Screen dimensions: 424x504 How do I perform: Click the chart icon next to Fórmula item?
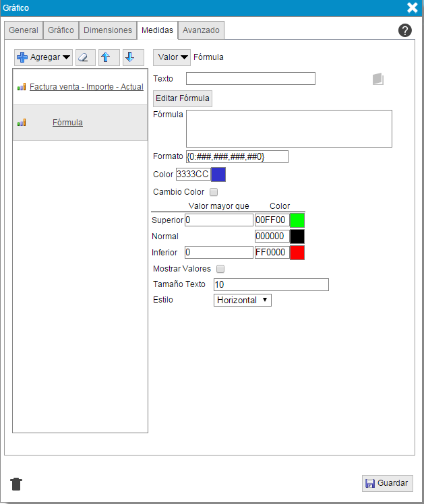click(22, 123)
